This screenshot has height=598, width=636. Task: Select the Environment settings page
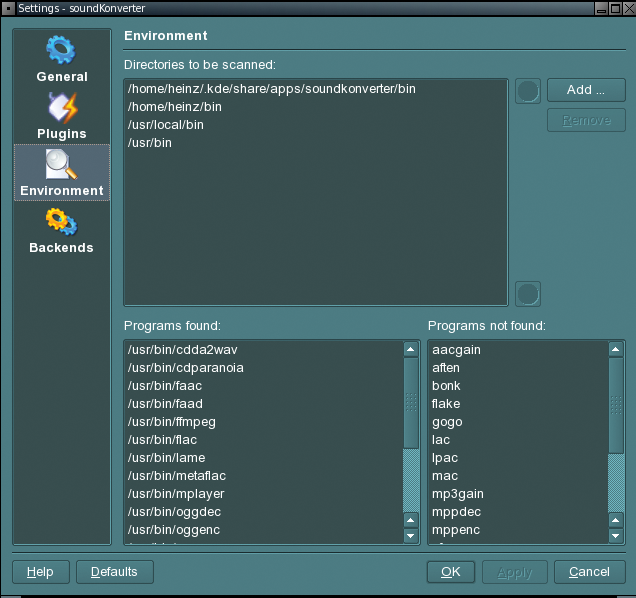point(62,173)
